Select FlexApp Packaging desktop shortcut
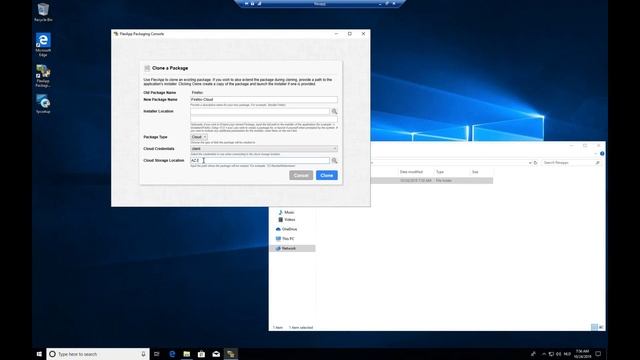The image size is (640, 360). 43,76
